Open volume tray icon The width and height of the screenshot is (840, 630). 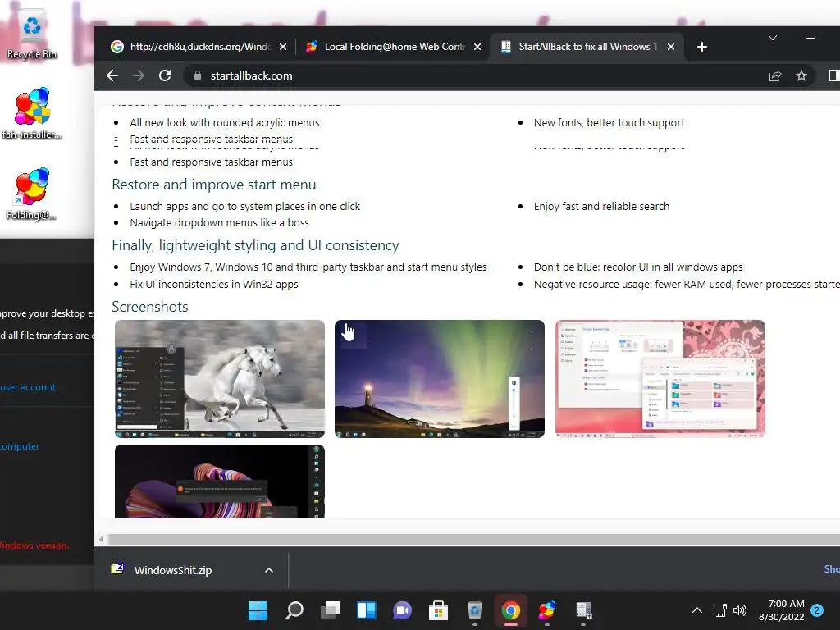point(740,610)
